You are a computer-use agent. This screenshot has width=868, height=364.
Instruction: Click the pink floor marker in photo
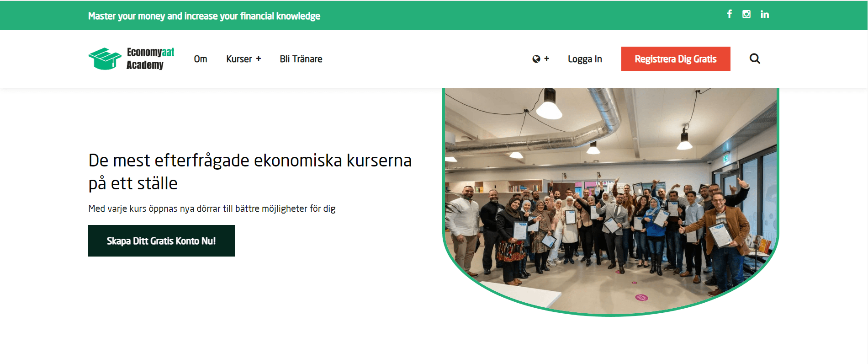point(641,298)
